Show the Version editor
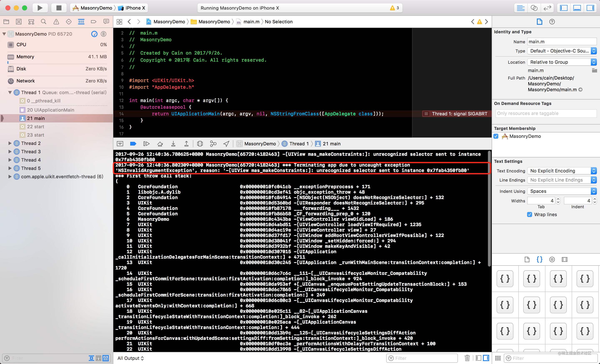 pos(547,8)
